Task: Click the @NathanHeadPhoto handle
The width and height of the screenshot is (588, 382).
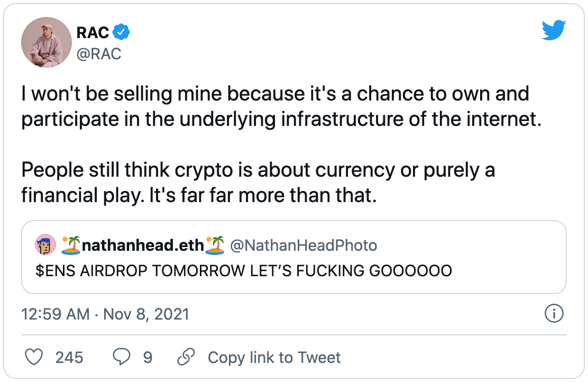Action: tap(304, 245)
